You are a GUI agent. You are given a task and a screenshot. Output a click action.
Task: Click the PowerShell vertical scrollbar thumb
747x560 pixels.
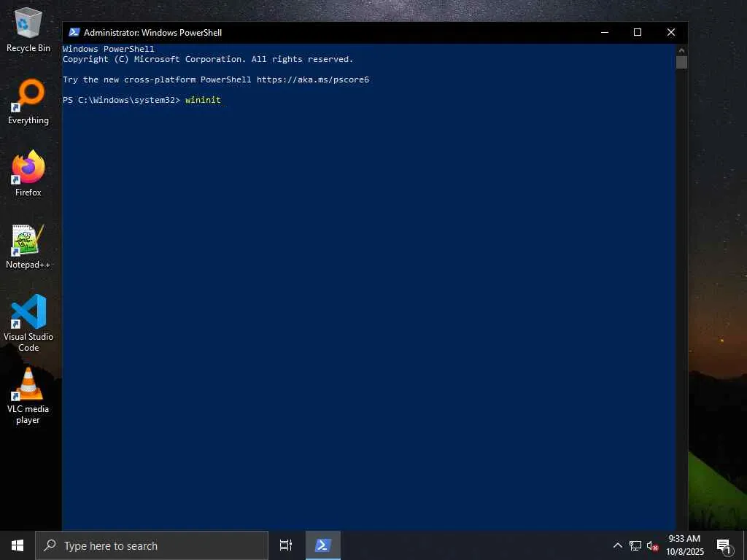(681, 63)
